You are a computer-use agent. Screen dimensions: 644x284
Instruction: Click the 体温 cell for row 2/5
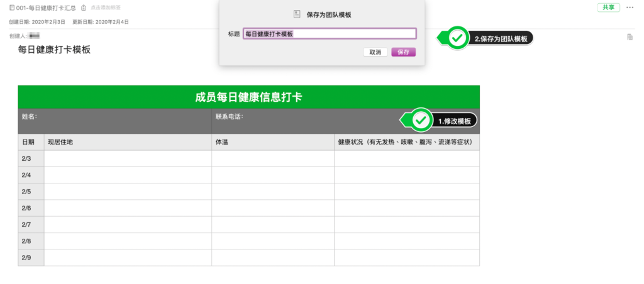coord(272,192)
